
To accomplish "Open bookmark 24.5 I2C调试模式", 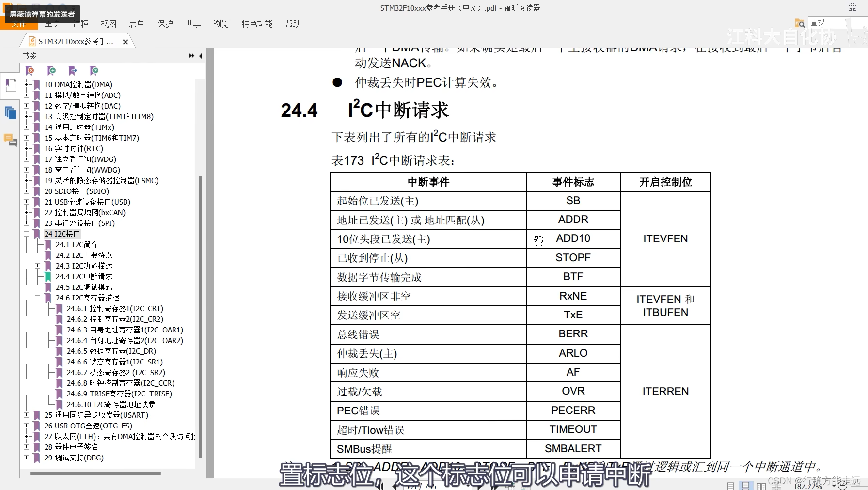I will coord(84,287).
